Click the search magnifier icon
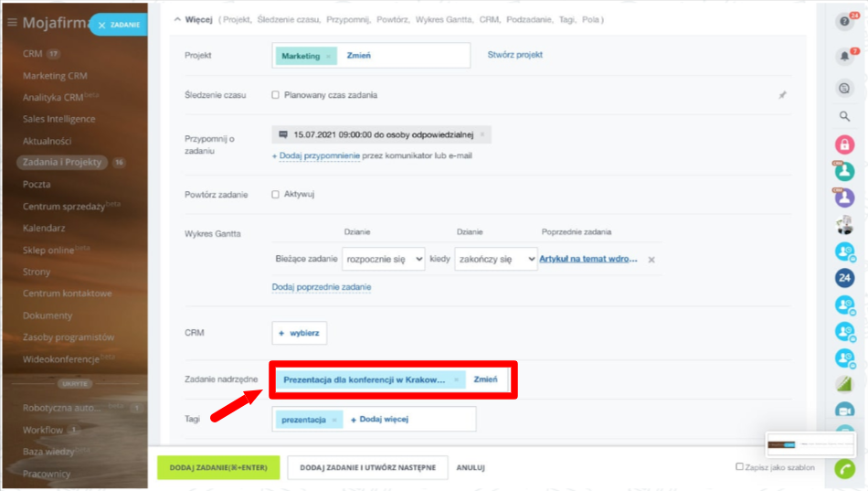Image resolution: width=868 pixels, height=491 pixels. pos(844,117)
